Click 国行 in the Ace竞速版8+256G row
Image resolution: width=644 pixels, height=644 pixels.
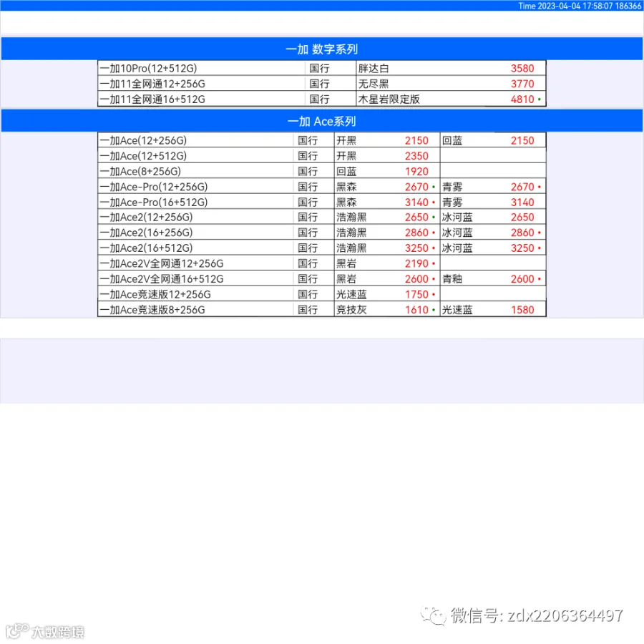(308, 310)
